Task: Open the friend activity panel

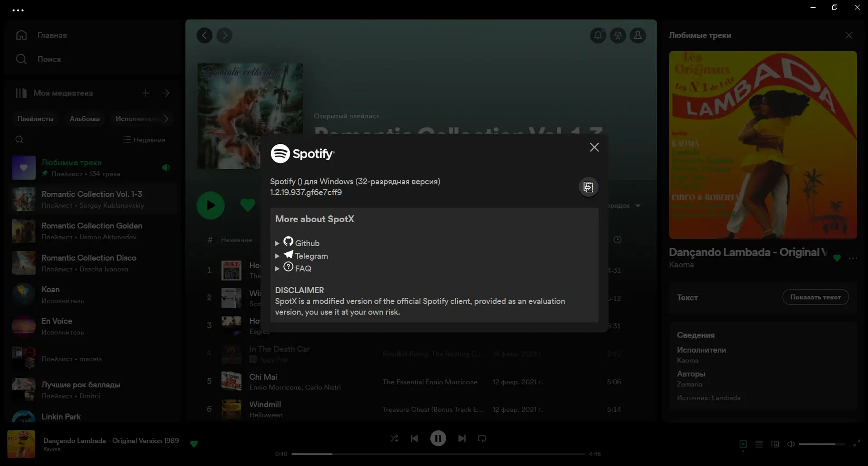Action: tap(618, 35)
